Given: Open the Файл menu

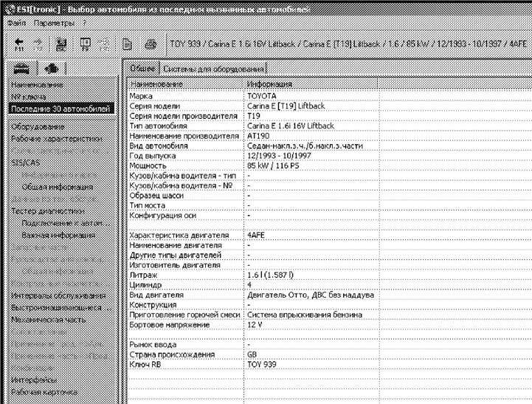Looking at the screenshot, I should (16, 24).
